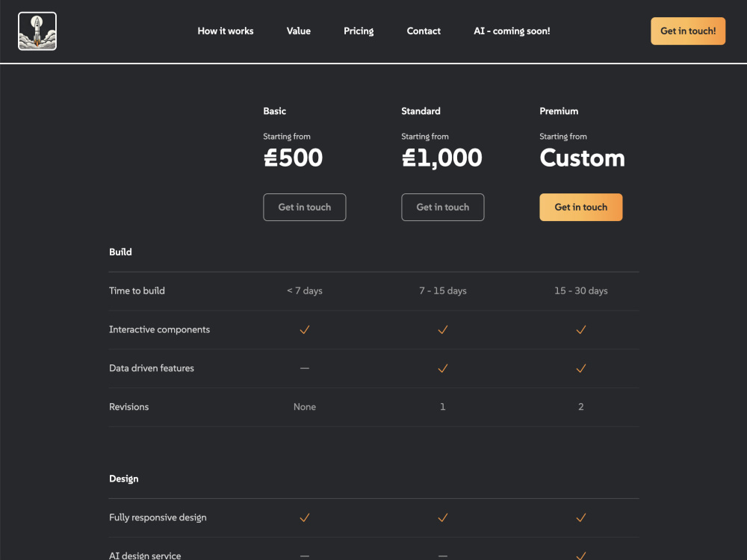Click the Design section heading
The image size is (747, 560).
click(124, 479)
